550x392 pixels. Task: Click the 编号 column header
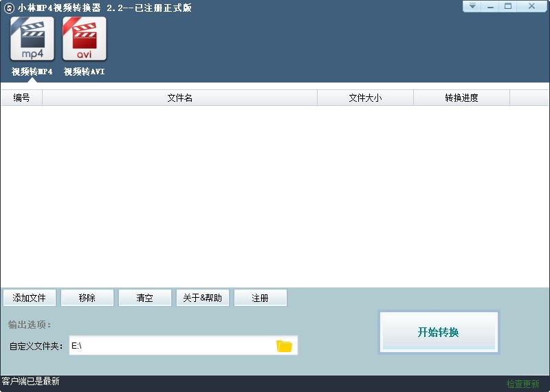pos(22,98)
